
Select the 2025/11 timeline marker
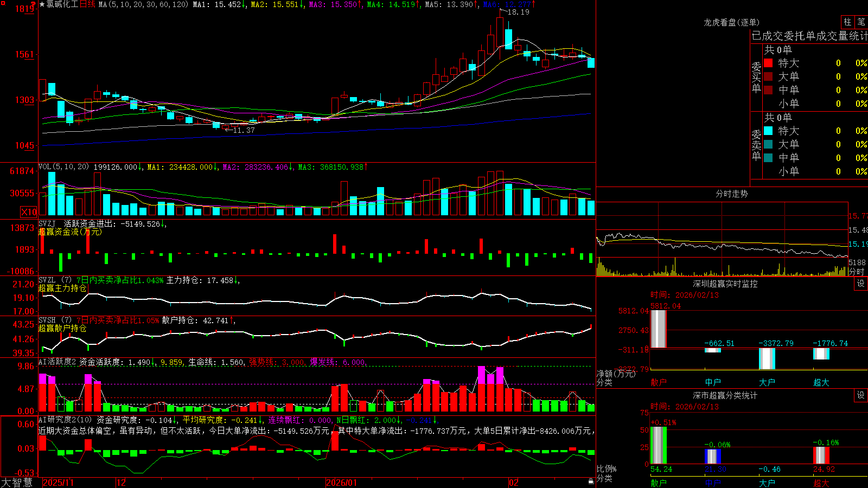(x=58, y=483)
